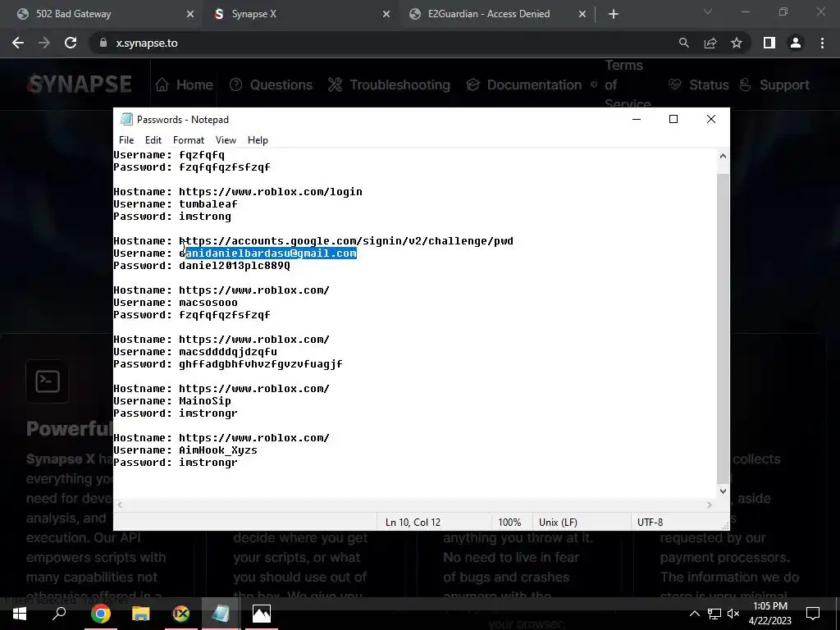
Task: Click the Notepad scroll down arrow
Action: click(x=723, y=491)
